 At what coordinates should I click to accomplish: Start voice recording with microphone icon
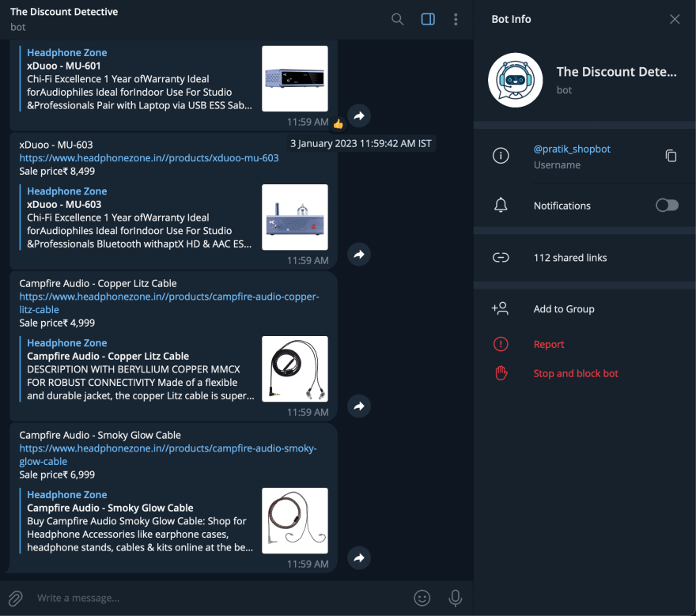(x=456, y=598)
